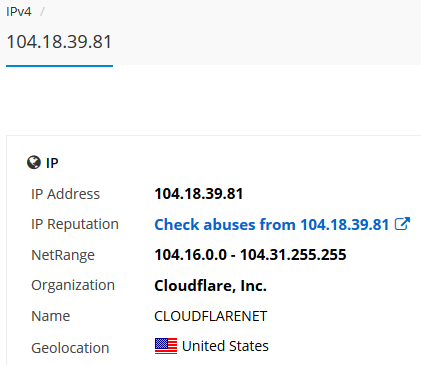Screen dimensions: 421x365
Task: Select the 104.18.39.81 page title tab
Action: pyautogui.click(x=59, y=42)
